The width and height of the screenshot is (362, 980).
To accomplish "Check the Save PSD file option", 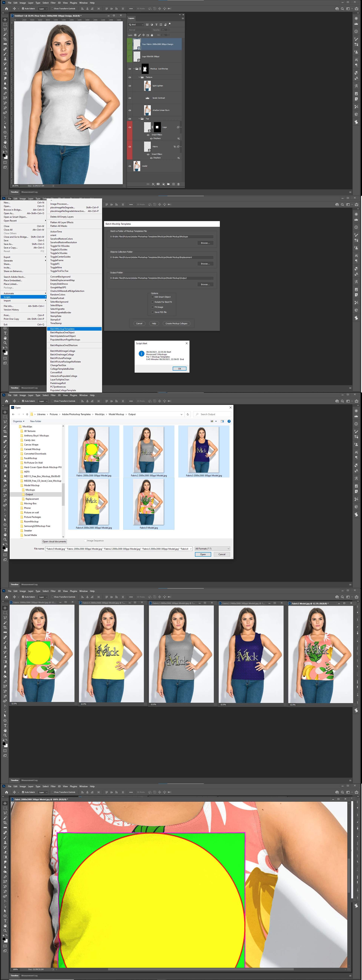I will point(153,312).
